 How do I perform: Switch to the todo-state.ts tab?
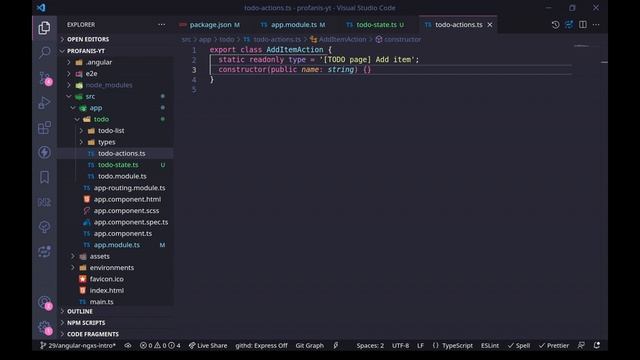coord(375,25)
